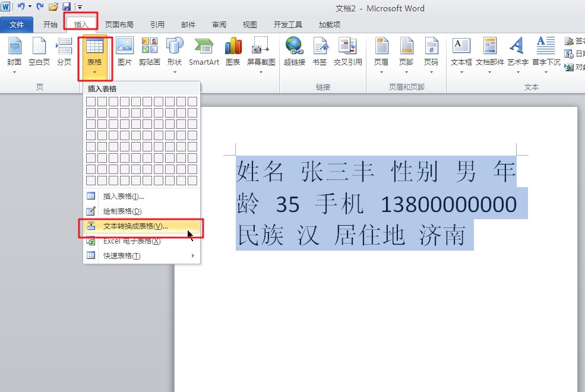Screen dimensions: 585x392
Task: Insert a SmartArt graphic
Action: pyautogui.click(x=204, y=51)
